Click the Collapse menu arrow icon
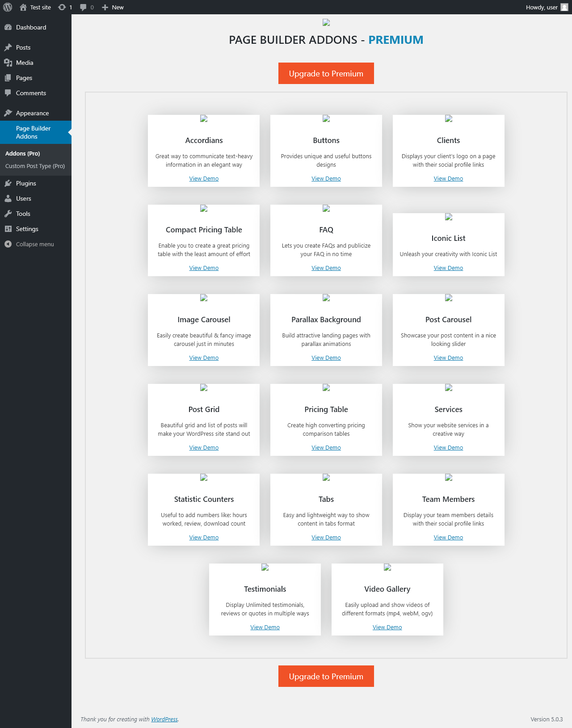Viewport: 572px width, 728px height. [x=8, y=244]
